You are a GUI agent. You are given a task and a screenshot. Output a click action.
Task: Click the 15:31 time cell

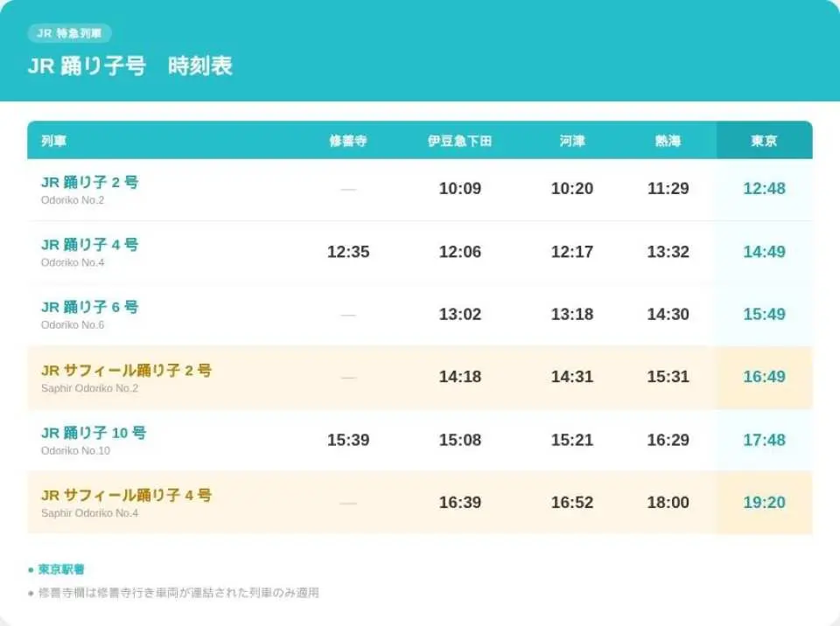pos(668,377)
